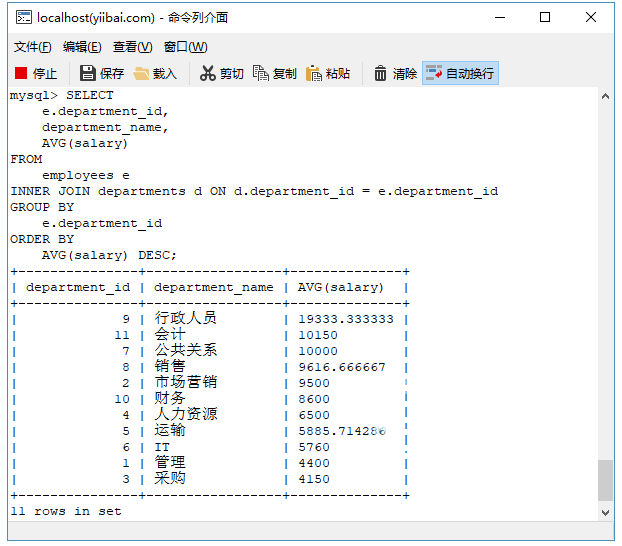The height and width of the screenshot is (546, 622).
Task: Click the value '8600'
Action: 314,399
